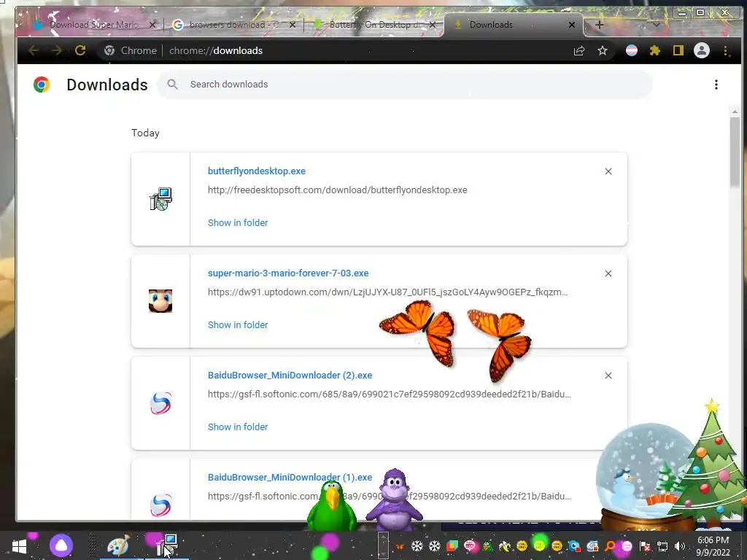The height and width of the screenshot is (560, 747).
Task: Click the search magnifier icon in downloads
Action: click(172, 85)
